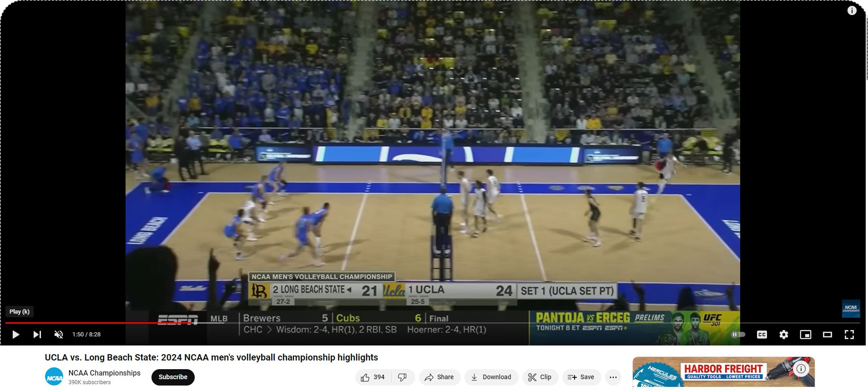This screenshot has height=391, width=868.
Task: Dislike the video with thumbs down
Action: point(403,377)
